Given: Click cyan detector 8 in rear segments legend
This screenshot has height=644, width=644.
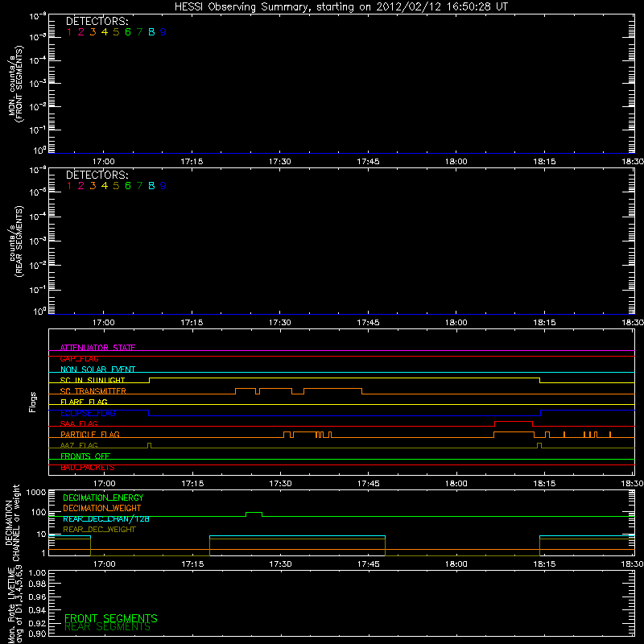Looking at the screenshot, I should 151,186.
